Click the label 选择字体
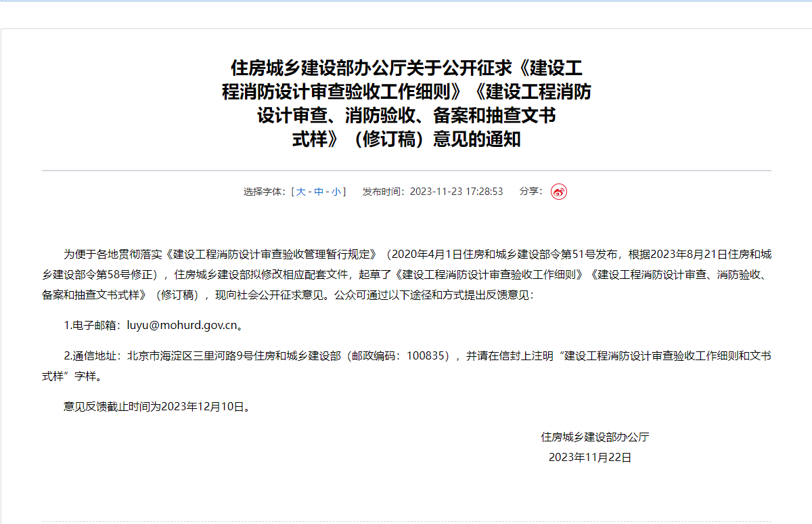Viewport: 812px width, 524px height. tap(263, 192)
